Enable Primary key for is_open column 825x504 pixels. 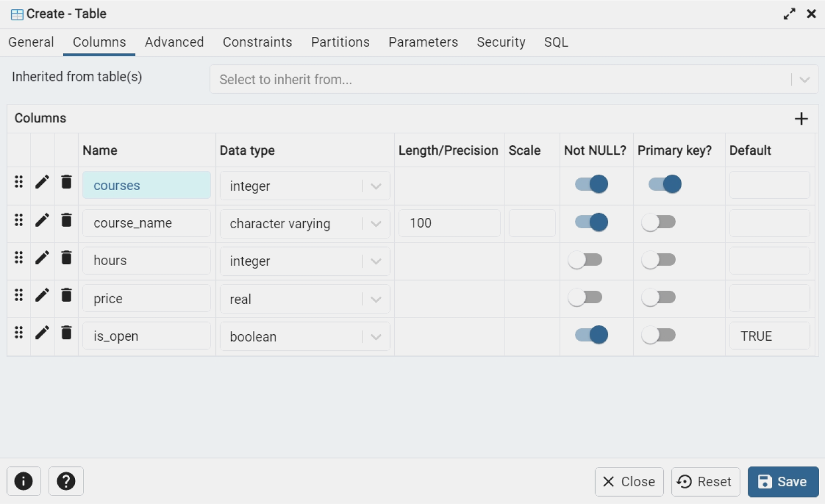(658, 335)
